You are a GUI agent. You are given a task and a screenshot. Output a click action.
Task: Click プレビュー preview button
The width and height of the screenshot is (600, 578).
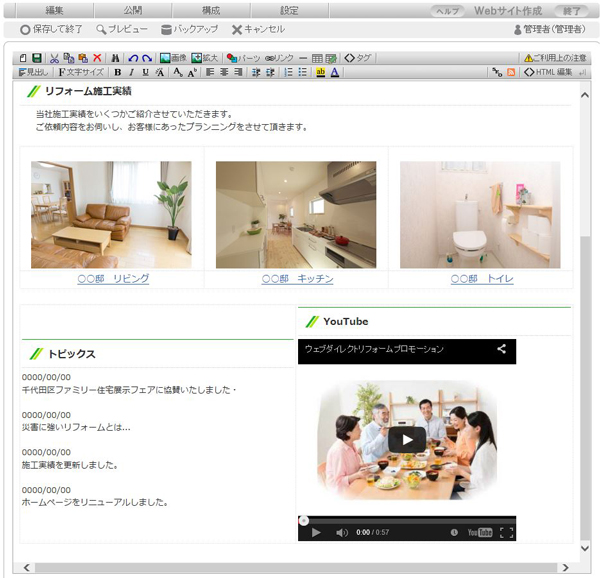122,29
